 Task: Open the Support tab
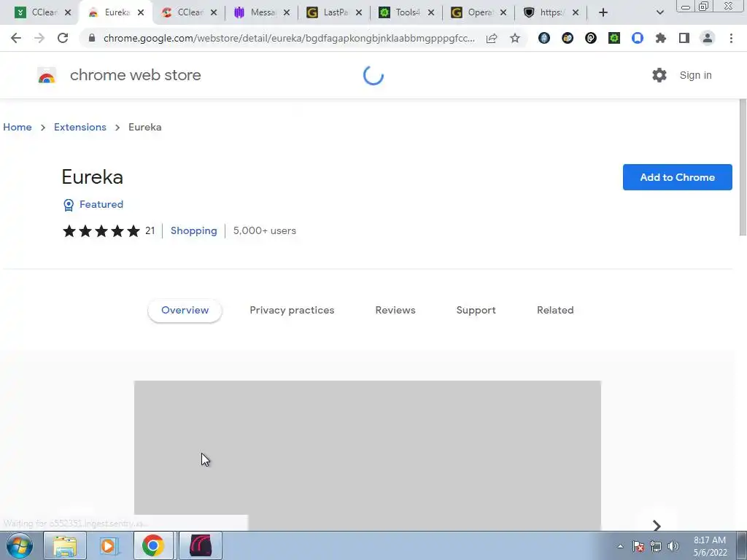(476, 310)
